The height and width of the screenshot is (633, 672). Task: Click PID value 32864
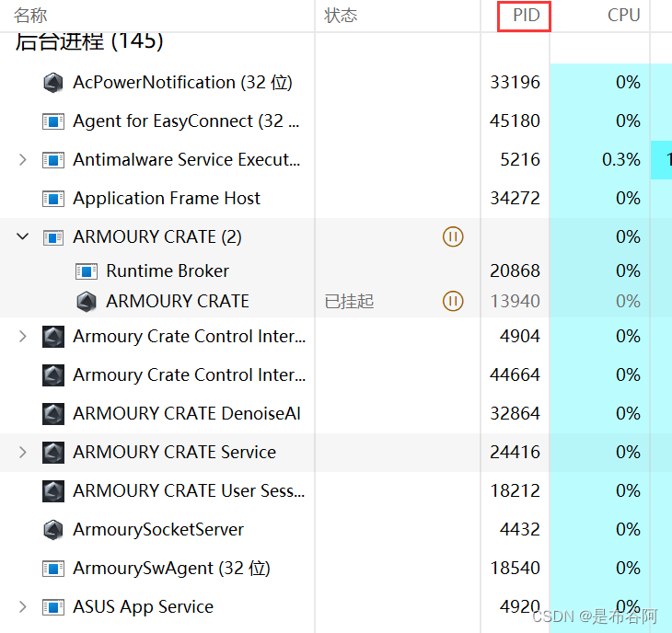(515, 414)
